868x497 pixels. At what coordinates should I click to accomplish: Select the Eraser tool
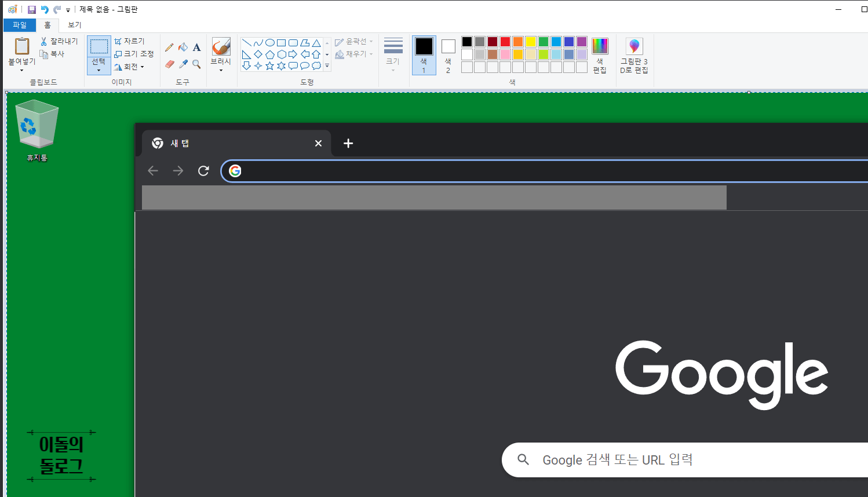point(169,64)
